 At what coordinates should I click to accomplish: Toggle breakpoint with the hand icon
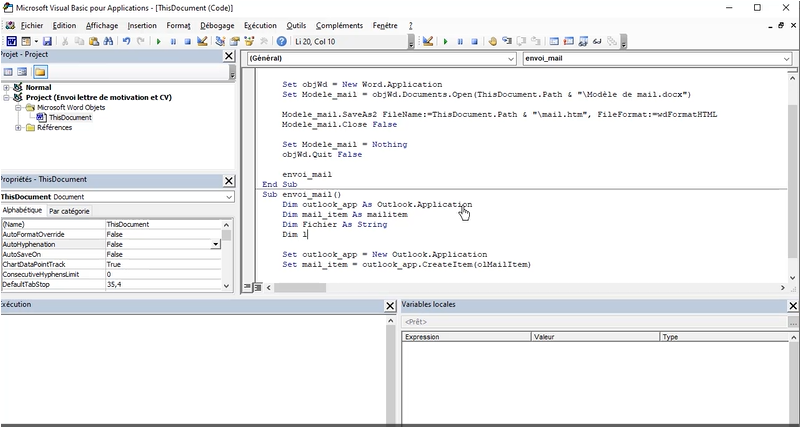[x=491, y=42]
